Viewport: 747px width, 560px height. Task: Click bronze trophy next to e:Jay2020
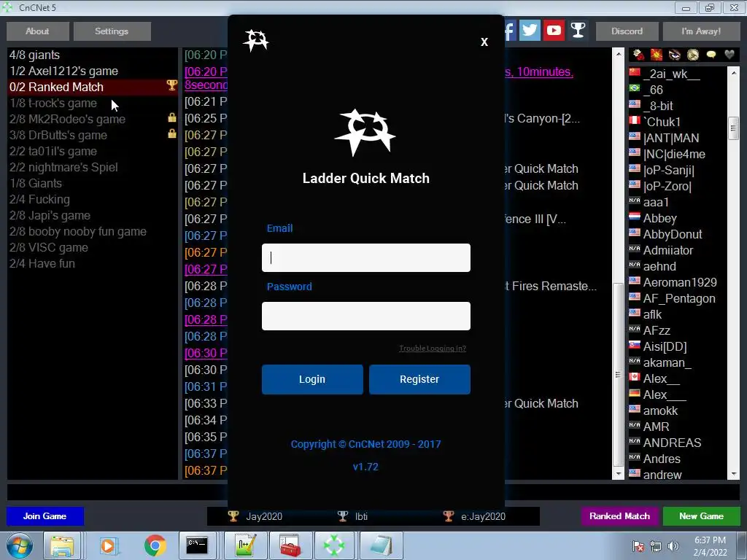click(449, 516)
